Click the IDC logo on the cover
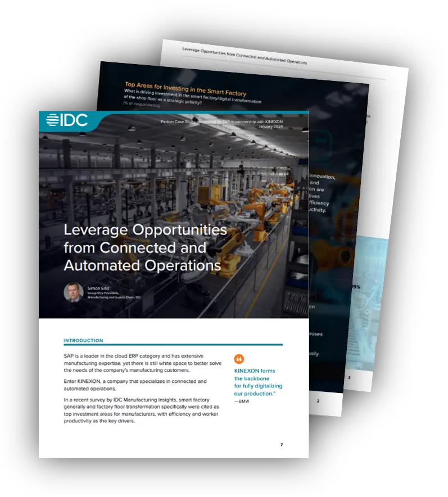This screenshot has height=497, width=448. (67, 120)
